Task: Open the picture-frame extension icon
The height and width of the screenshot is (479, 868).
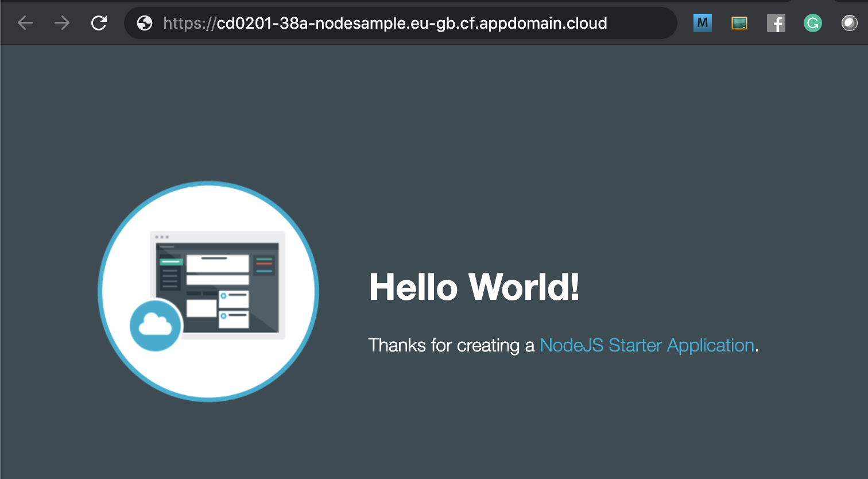Action: click(x=739, y=23)
